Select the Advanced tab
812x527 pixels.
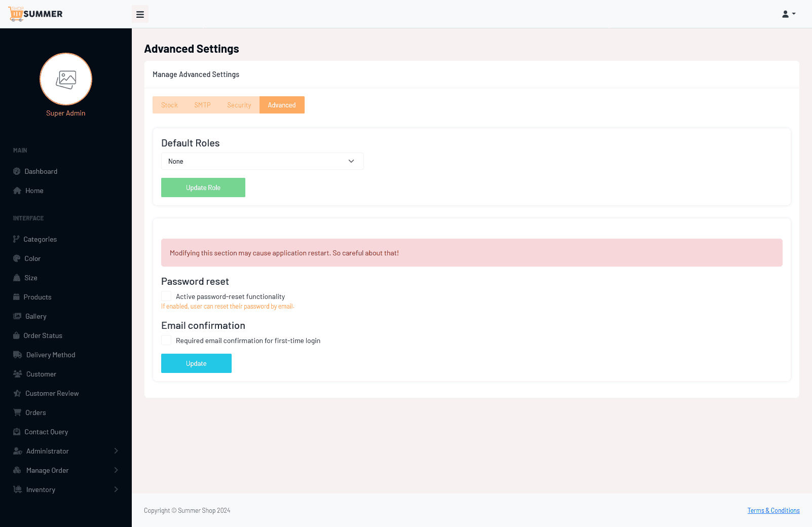(x=282, y=105)
